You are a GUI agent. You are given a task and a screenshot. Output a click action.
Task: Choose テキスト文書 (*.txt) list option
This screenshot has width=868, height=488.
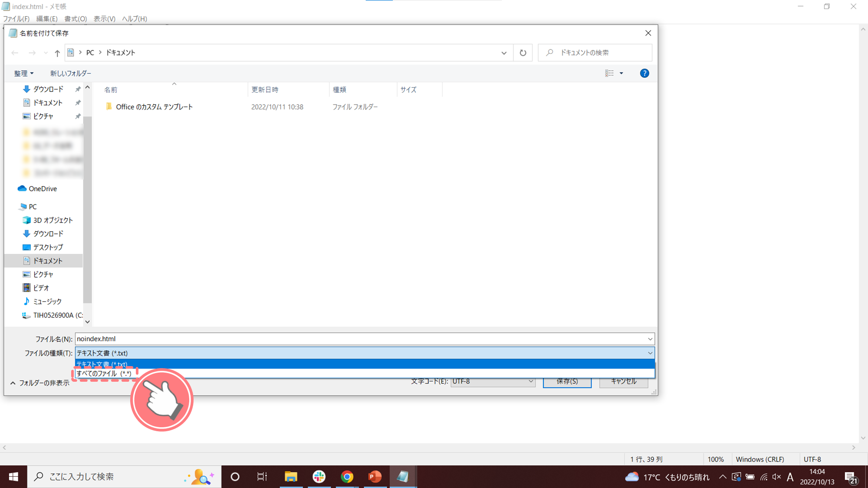point(365,364)
